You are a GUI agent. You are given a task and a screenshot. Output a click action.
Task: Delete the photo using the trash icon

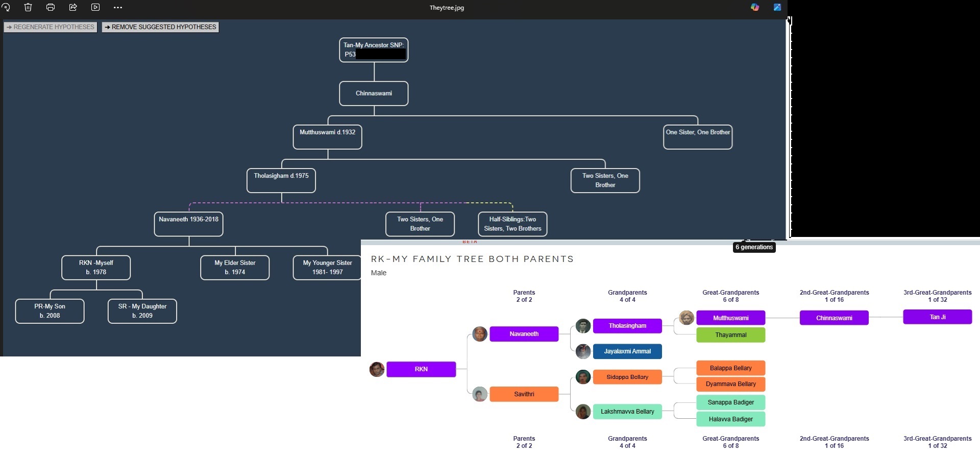(x=28, y=7)
